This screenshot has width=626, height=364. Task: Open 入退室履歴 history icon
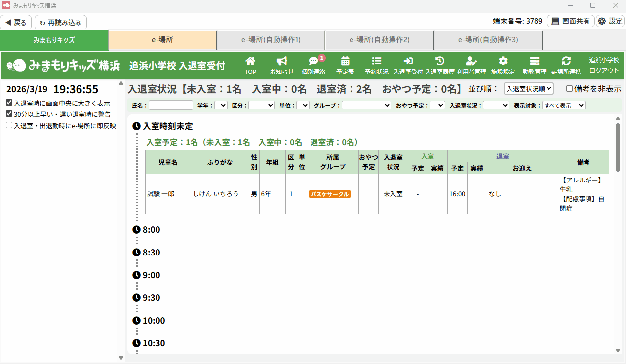tap(439, 61)
